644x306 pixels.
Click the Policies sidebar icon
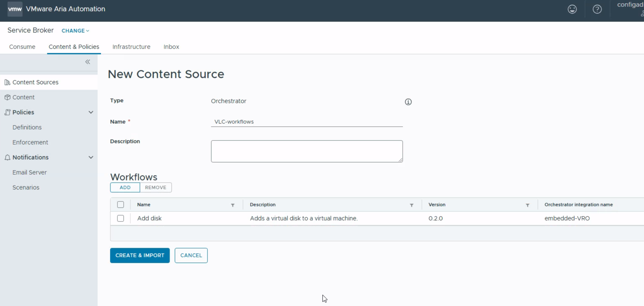7,112
